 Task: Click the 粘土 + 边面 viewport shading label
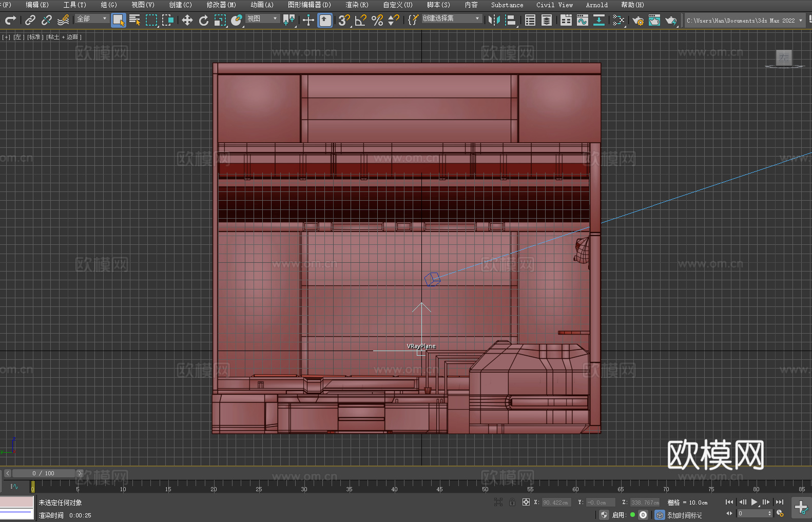click(x=64, y=37)
